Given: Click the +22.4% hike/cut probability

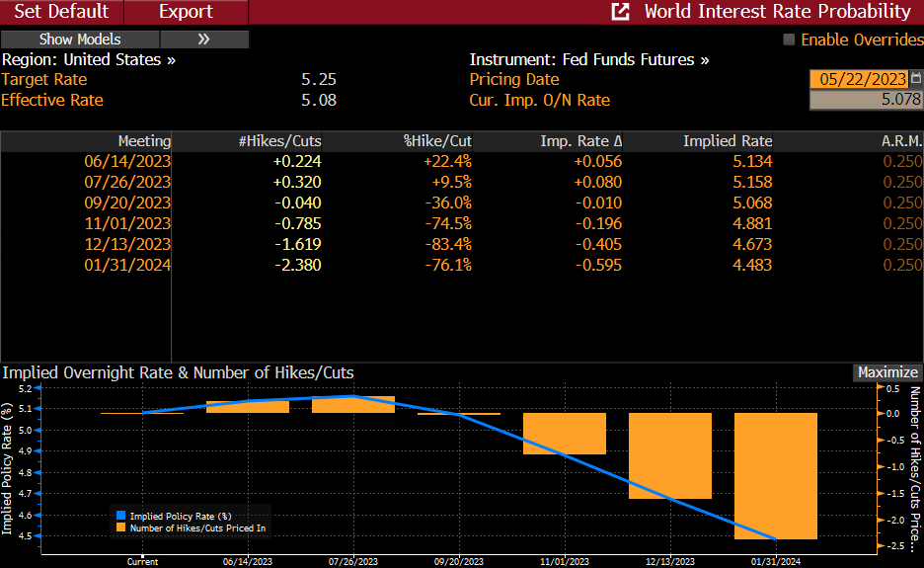Looking at the screenshot, I should (448, 161).
